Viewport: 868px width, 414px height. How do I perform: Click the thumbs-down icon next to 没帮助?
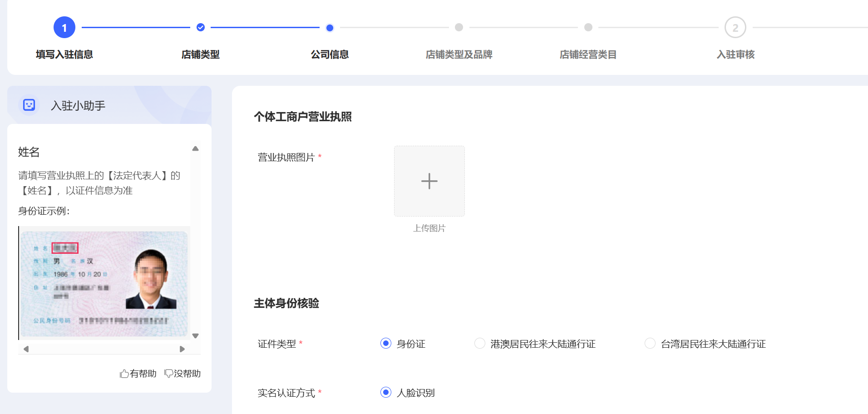pyautogui.click(x=168, y=374)
